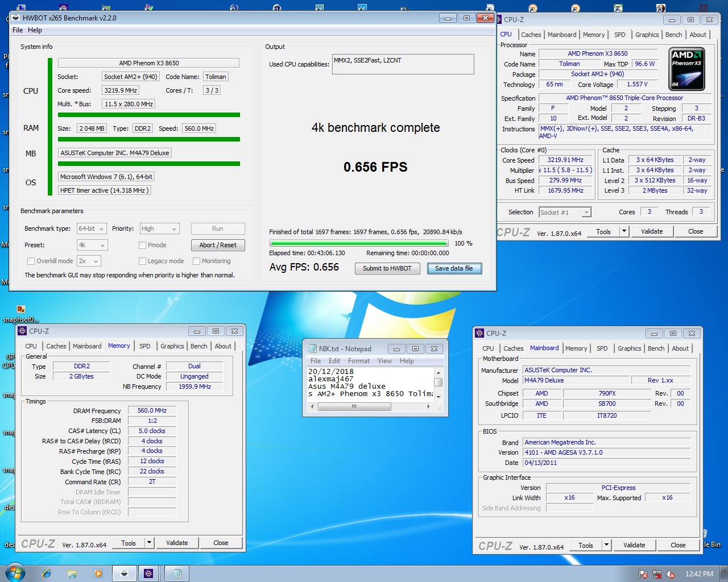
Task: Open Edit menu in Notepad
Action: click(x=334, y=361)
